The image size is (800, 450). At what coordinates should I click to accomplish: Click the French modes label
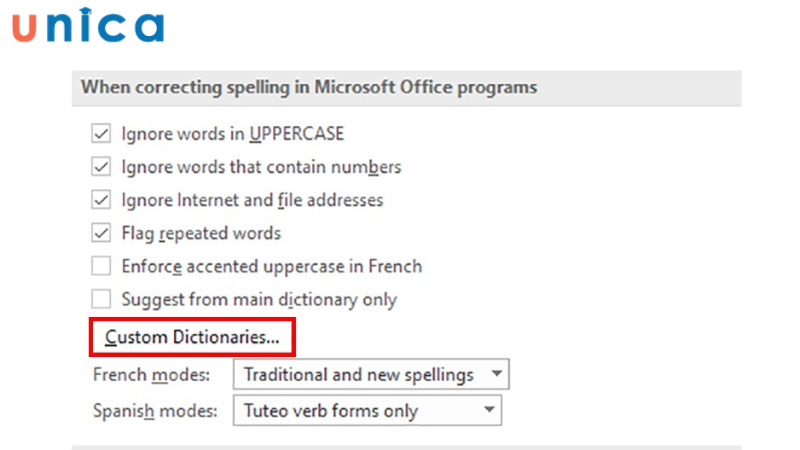(x=151, y=375)
